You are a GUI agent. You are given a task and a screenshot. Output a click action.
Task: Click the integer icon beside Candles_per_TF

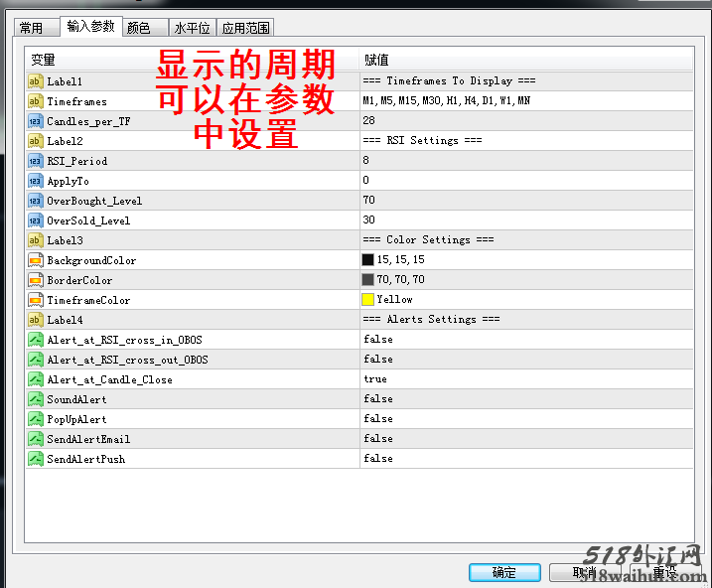click(x=36, y=121)
